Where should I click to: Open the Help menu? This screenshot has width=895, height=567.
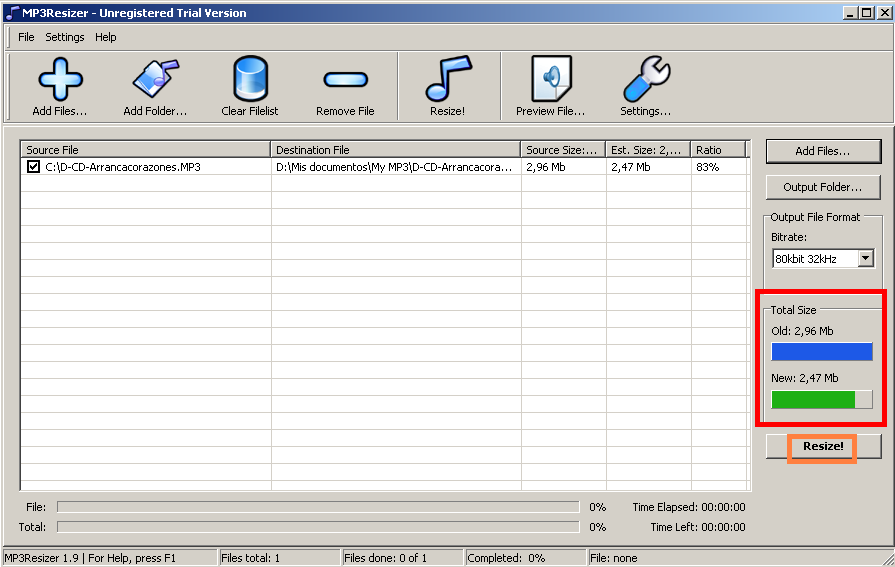pyautogui.click(x=106, y=37)
